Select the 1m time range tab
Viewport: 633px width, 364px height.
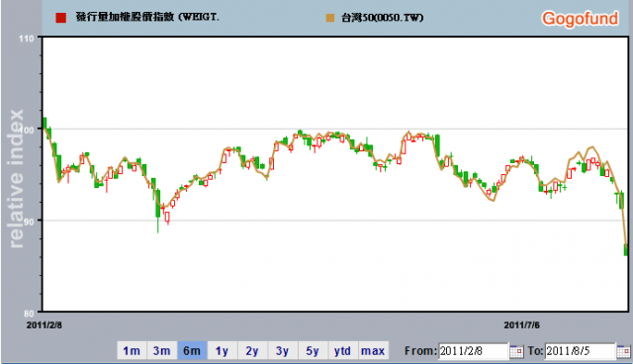point(132,350)
